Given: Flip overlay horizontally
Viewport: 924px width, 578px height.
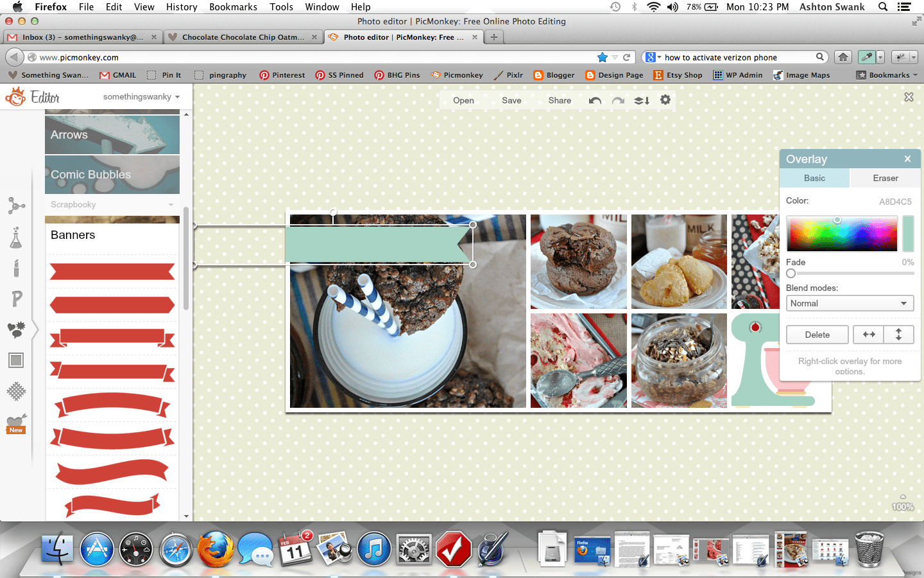Looking at the screenshot, I should click(869, 335).
